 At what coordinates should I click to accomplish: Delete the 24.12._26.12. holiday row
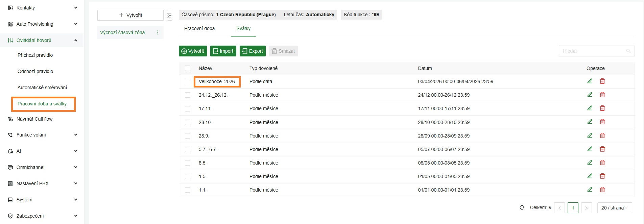[x=602, y=95]
